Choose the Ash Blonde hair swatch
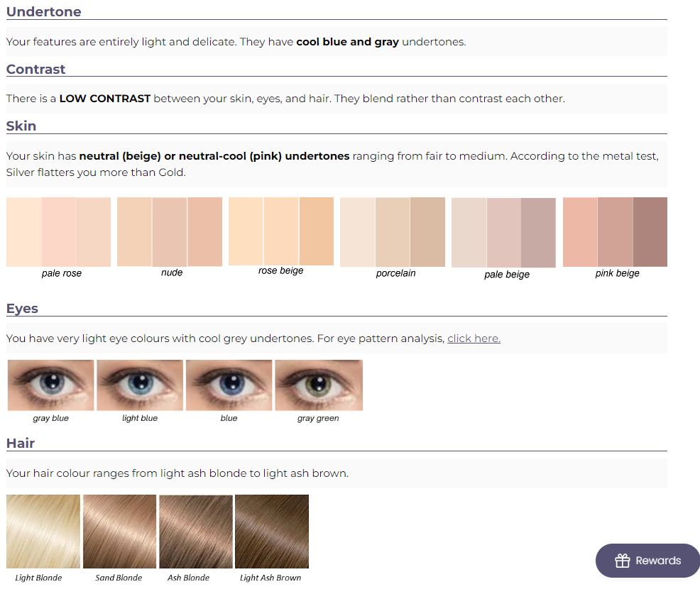The width and height of the screenshot is (700, 616). [196, 532]
